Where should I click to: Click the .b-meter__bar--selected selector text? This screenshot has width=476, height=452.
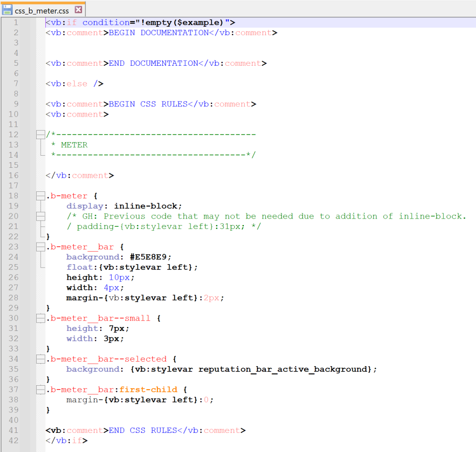point(106,359)
